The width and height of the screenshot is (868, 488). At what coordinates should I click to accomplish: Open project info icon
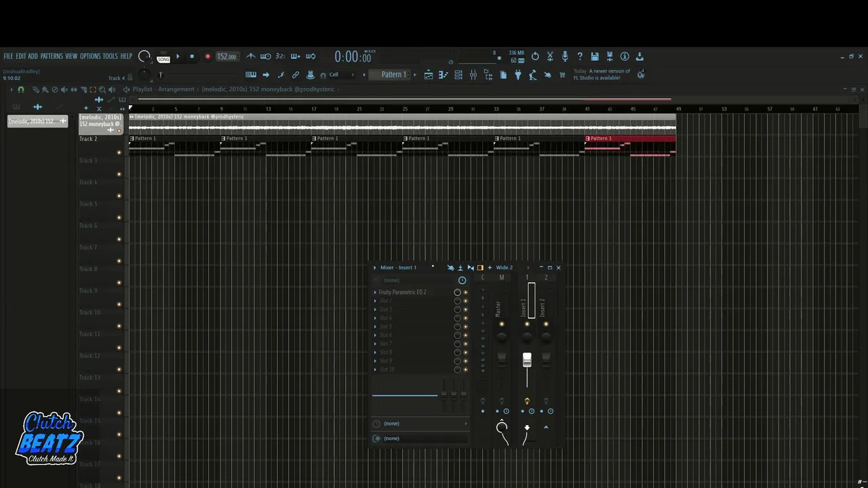(x=625, y=56)
